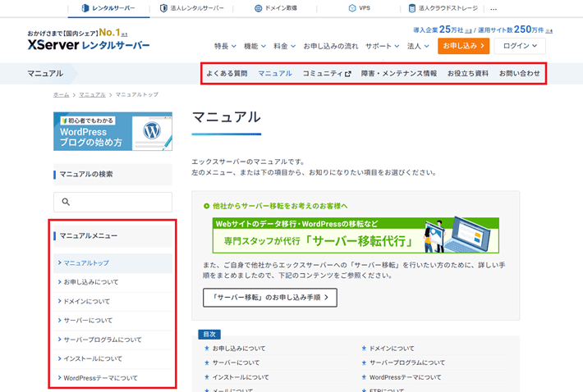The height and width of the screenshot is (392, 583).
Task: Jump to サーバーについて in the 目次
Action: pos(236,362)
